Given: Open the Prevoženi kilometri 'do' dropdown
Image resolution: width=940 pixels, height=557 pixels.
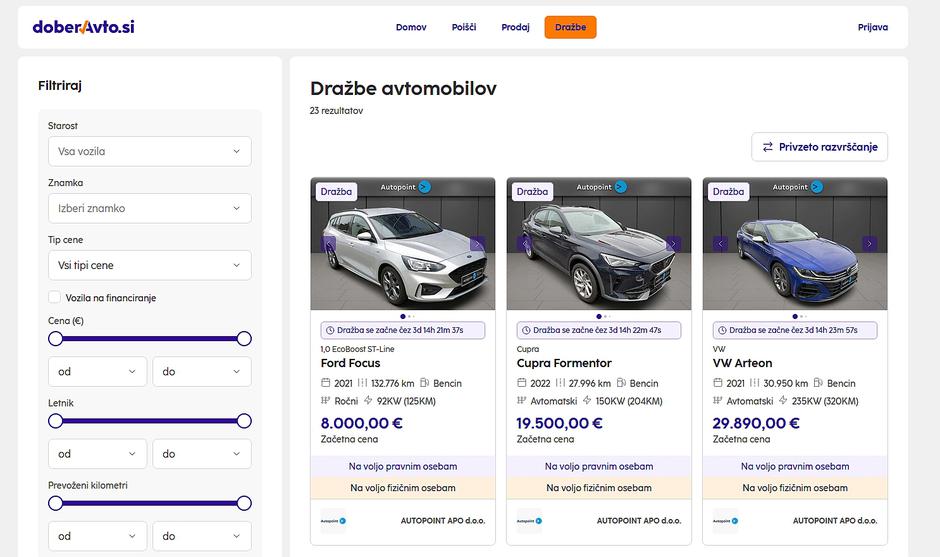Looking at the screenshot, I should (x=202, y=536).
